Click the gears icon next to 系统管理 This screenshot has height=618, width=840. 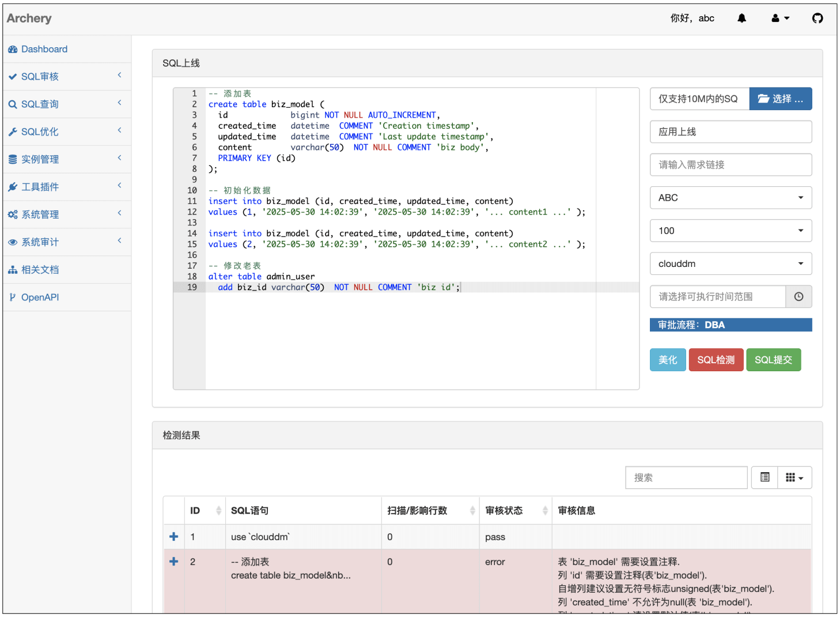click(x=13, y=214)
